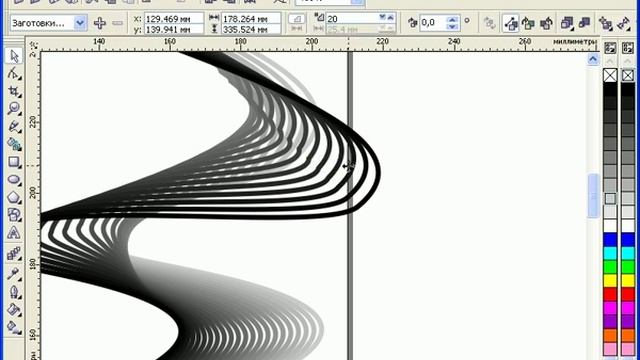Click the width field 178.264 мм
This screenshot has width=640, height=360.
(251, 18)
